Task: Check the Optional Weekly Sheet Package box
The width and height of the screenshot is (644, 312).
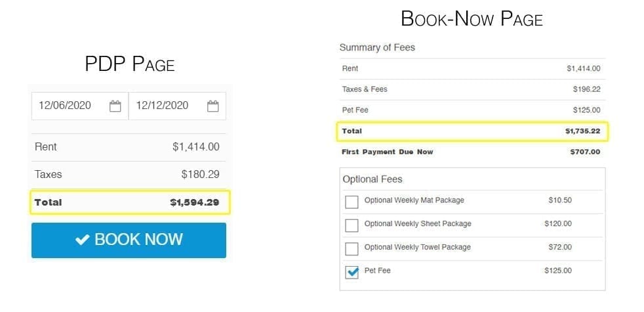Action: (352, 225)
